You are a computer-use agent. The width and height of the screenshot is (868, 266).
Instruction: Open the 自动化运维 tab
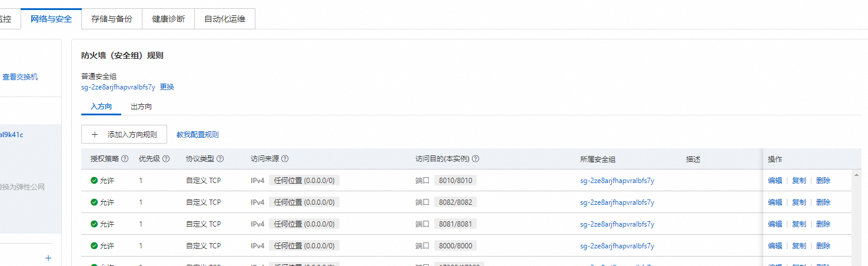225,19
